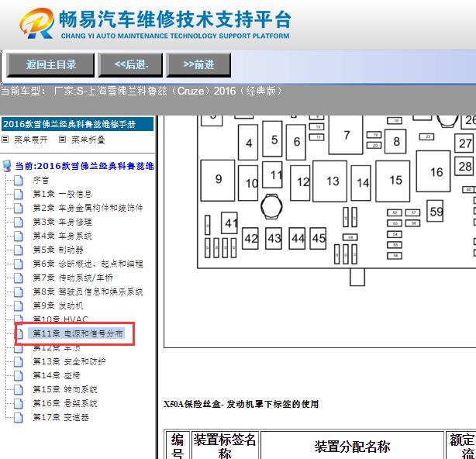476x459 pixels.
Task: Click the page icon for 第9章
Action: (x=18, y=305)
